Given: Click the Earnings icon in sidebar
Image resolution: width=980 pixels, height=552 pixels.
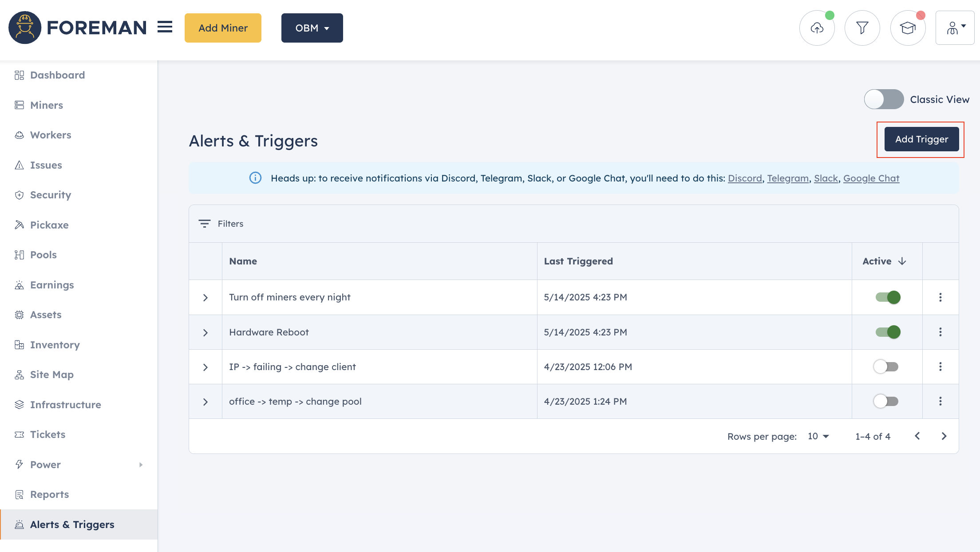Looking at the screenshot, I should pos(19,285).
